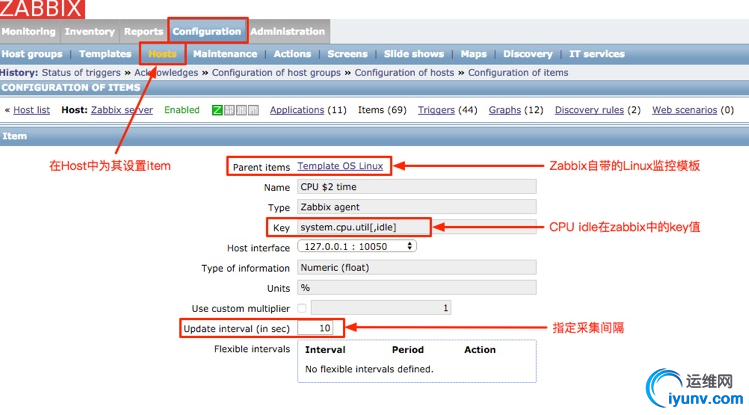749x415 pixels.
Task: Click the custom multiplier value field
Action: point(381,308)
